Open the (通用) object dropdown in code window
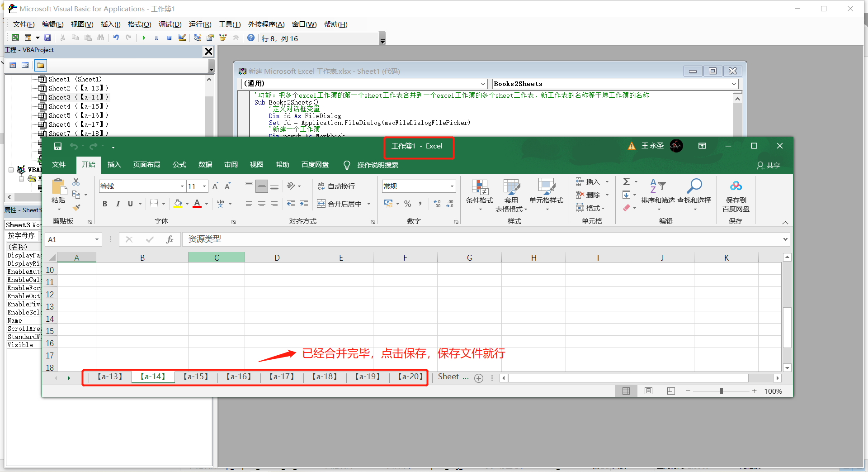The width and height of the screenshot is (868, 472). pos(483,84)
